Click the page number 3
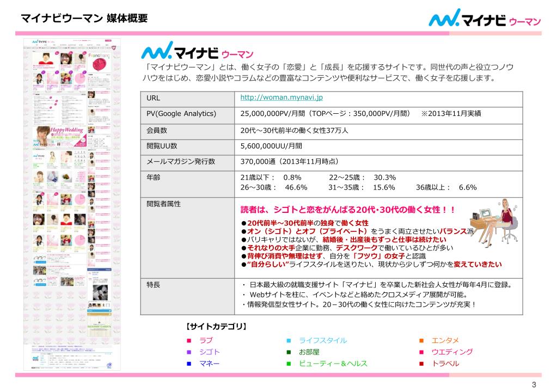557x392 pixels. click(534, 384)
